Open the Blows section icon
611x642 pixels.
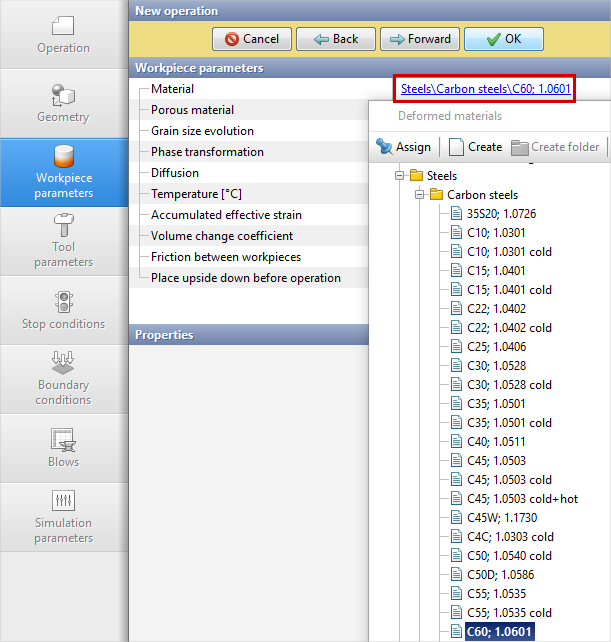click(63, 439)
